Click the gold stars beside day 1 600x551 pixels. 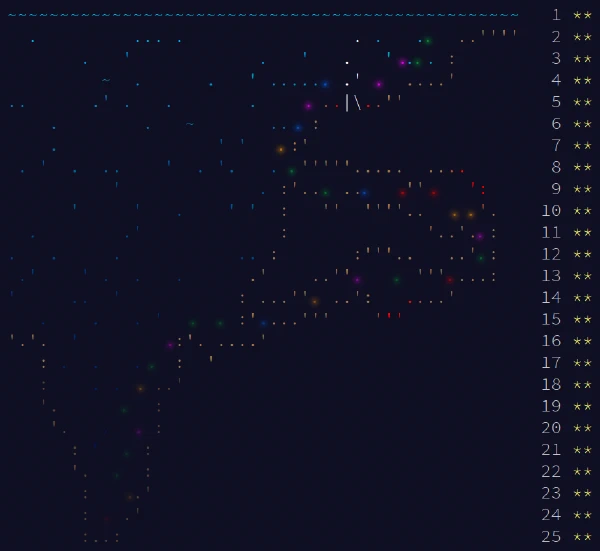582,15
